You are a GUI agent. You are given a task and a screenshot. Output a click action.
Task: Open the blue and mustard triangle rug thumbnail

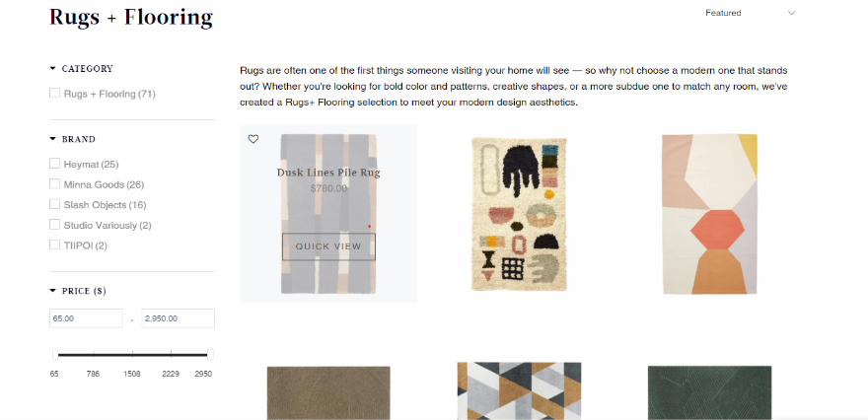[519, 390]
